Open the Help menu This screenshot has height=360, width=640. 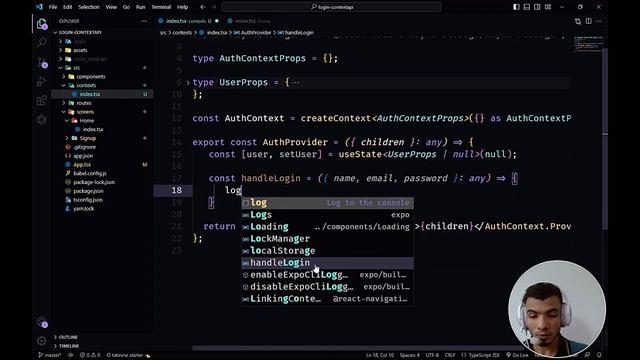182,7
